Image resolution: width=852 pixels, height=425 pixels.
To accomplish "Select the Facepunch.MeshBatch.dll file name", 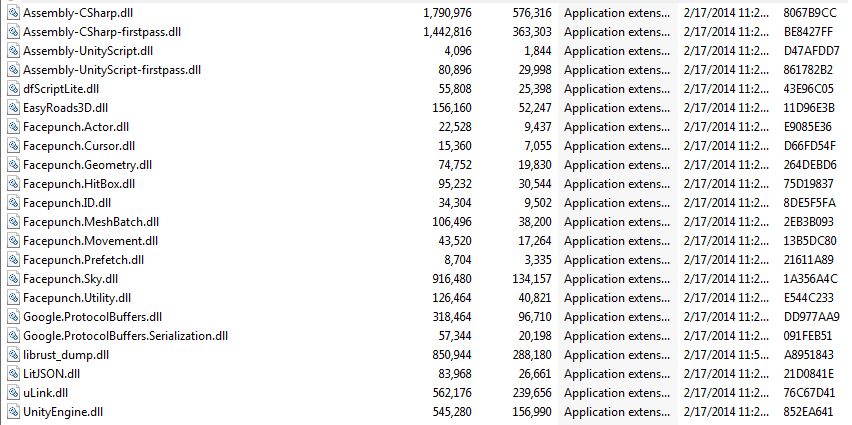I will coord(91,222).
